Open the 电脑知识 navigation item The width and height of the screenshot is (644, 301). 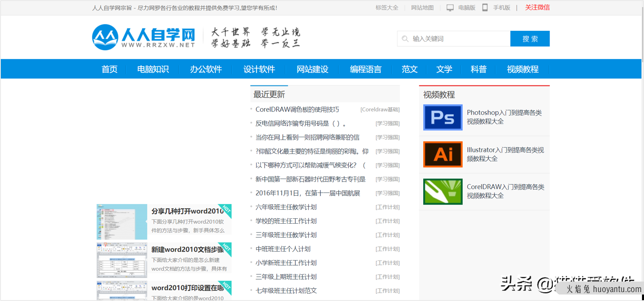click(153, 69)
